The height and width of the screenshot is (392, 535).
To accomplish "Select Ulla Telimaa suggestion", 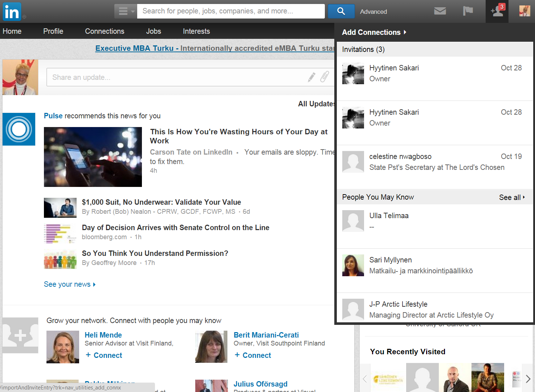I will (435, 226).
